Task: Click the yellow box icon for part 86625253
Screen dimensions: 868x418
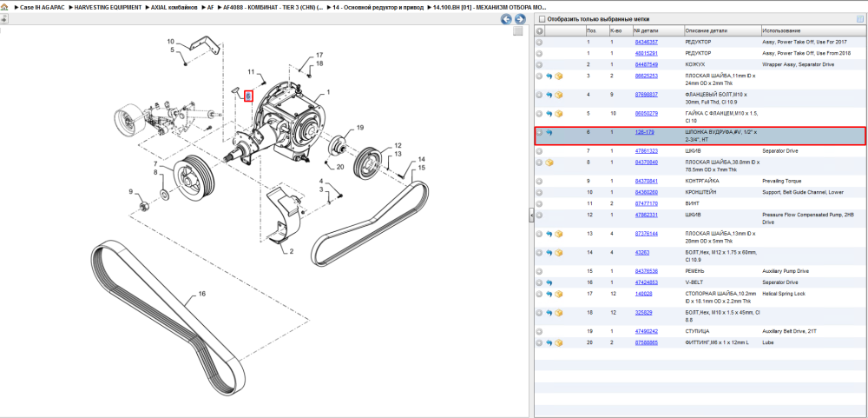Action: (558, 76)
